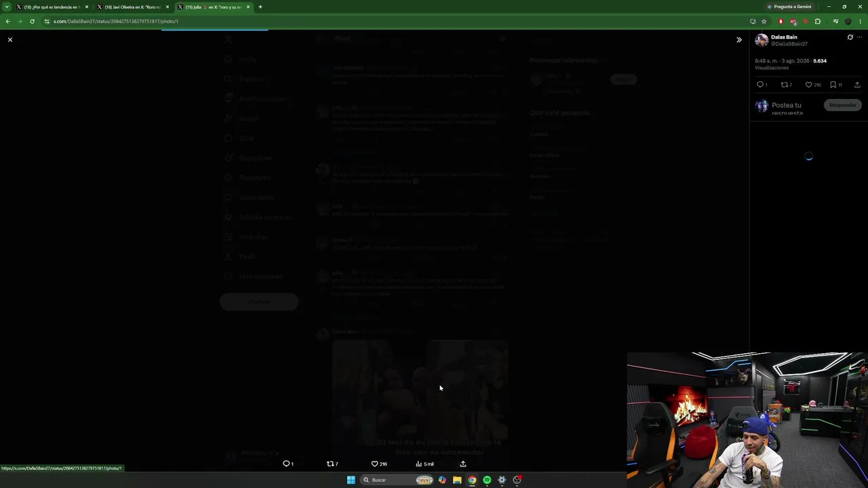
Task: View site information icon in address bar
Action: point(47,21)
